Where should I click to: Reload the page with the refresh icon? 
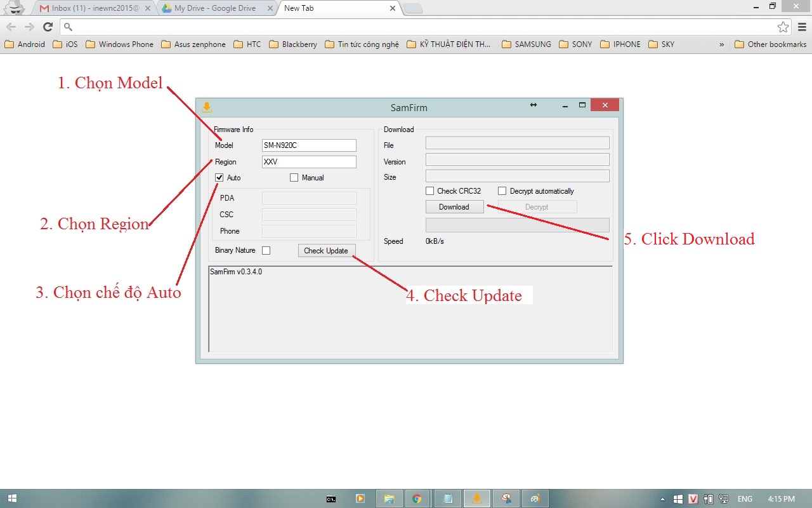pyautogui.click(x=48, y=27)
